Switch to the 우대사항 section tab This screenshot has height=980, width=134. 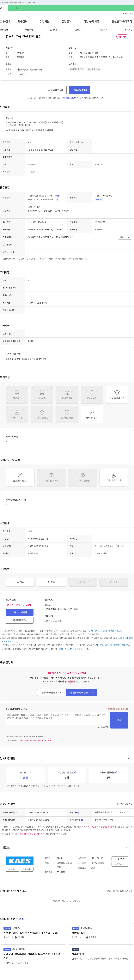54,30
